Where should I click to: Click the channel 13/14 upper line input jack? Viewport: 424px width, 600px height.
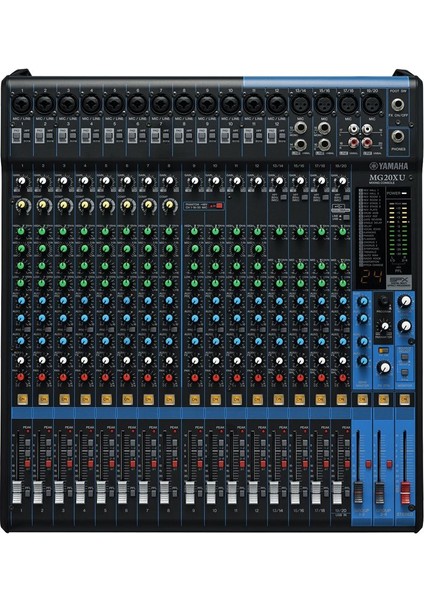(x=301, y=127)
